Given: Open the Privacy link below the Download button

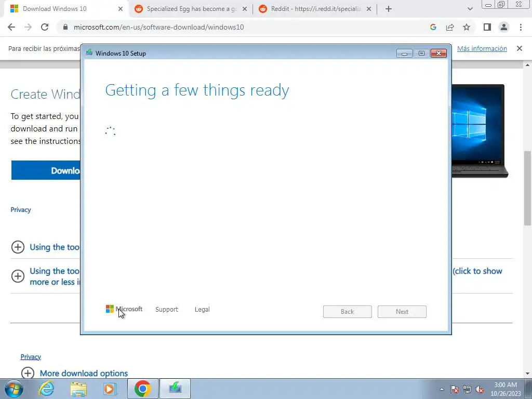Looking at the screenshot, I should (x=21, y=210).
